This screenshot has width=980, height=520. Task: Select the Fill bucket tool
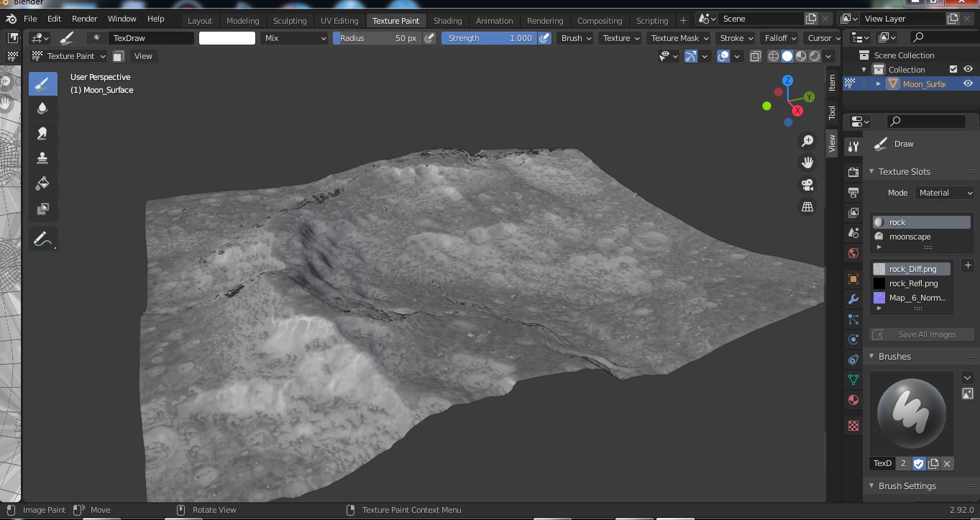pos(42,183)
